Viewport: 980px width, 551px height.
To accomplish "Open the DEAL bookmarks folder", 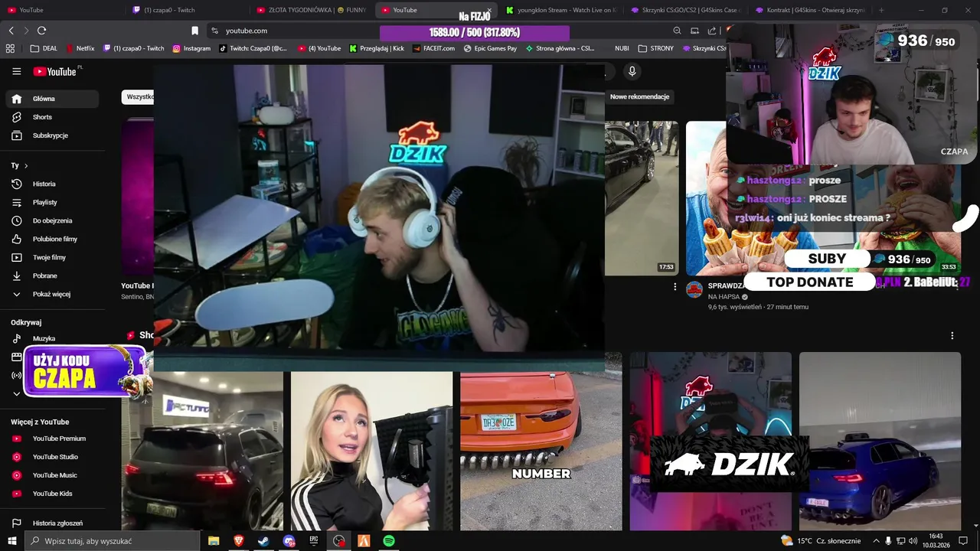I will click(x=44, y=48).
